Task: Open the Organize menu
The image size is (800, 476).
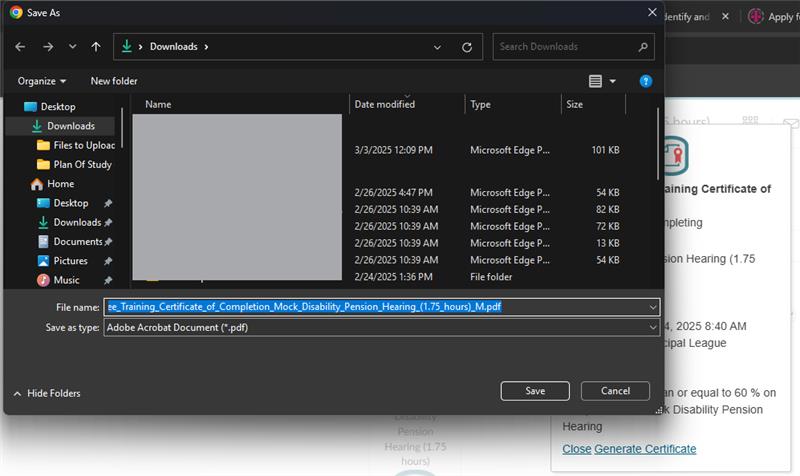Action: (x=42, y=81)
